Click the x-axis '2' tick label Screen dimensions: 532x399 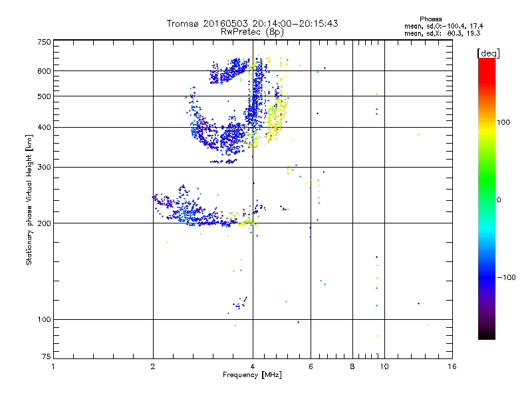153,366
